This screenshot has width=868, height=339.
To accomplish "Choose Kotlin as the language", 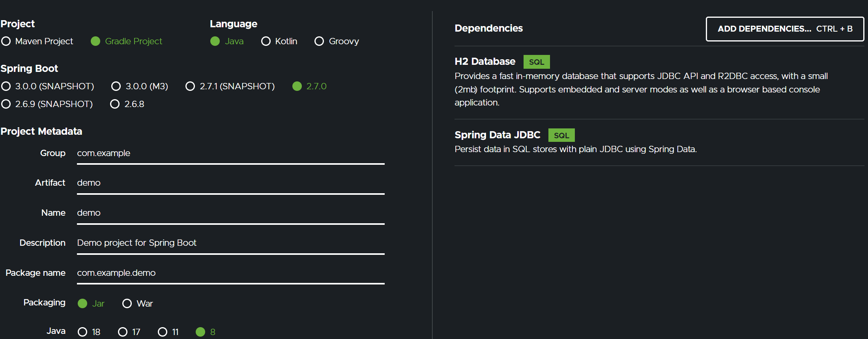I will [x=279, y=41].
